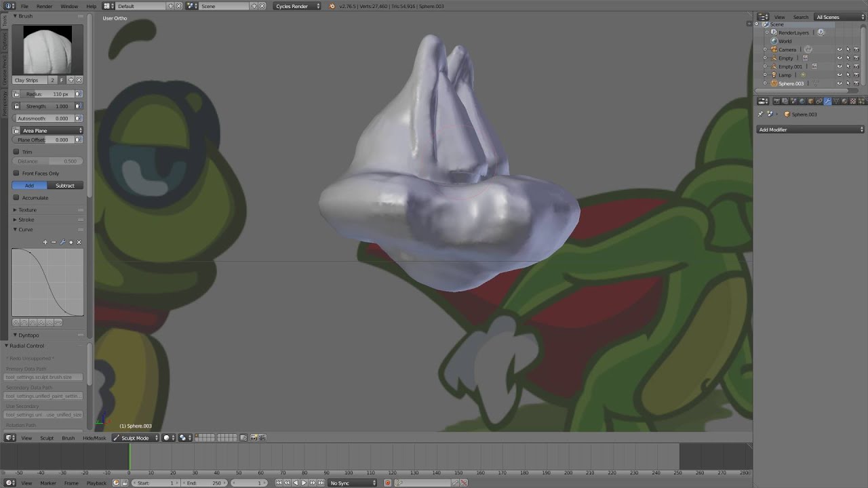Click the auto-keyframe record button
Screen dimensions: 868x488
387,483
